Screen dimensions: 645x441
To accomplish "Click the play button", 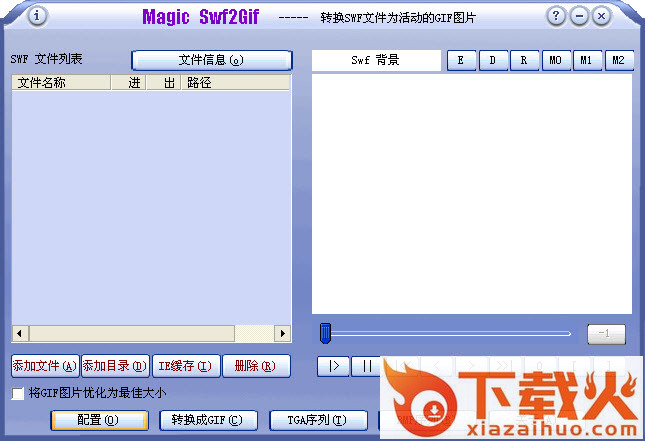I will point(333,366).
